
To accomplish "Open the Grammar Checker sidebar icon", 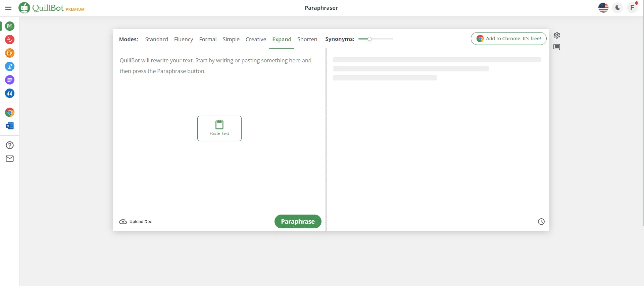I will point(10,40).
